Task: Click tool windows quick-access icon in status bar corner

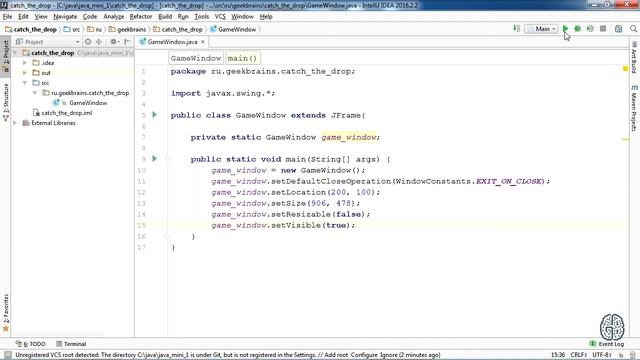Action: (7, 355)
